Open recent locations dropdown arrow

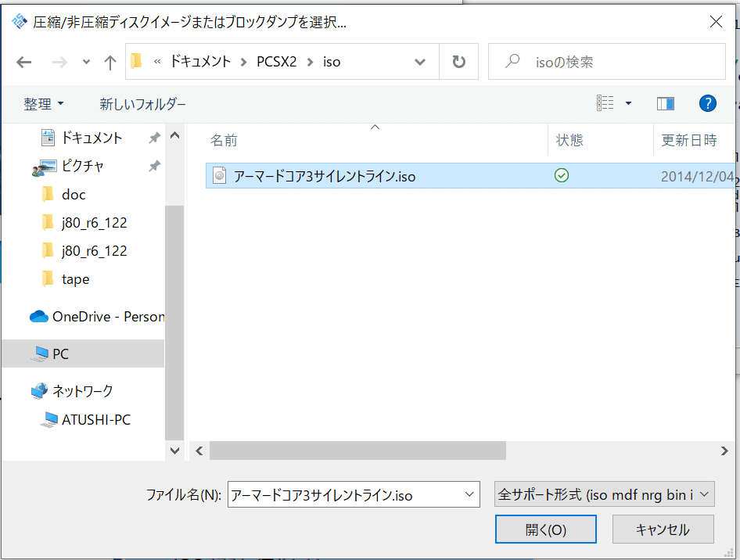(86, 62)
